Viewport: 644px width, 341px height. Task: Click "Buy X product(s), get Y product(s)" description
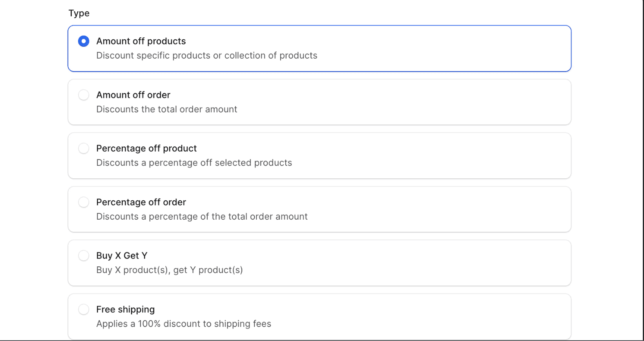tap(169, 270)
